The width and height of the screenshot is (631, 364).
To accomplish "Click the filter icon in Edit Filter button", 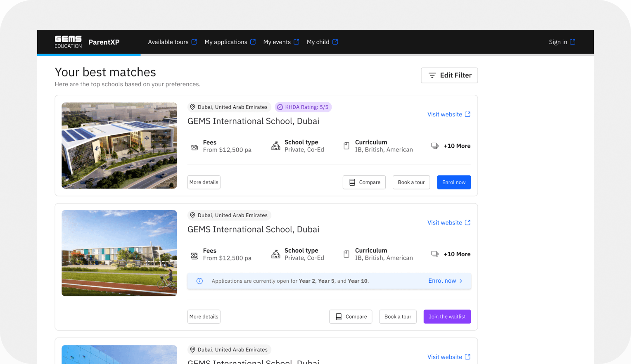I will [432, 75].
